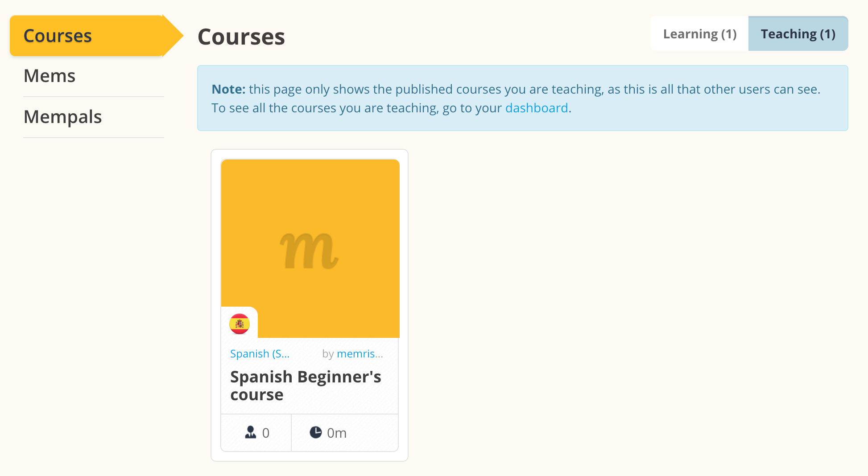Click the learners person icon

[251, 432]
